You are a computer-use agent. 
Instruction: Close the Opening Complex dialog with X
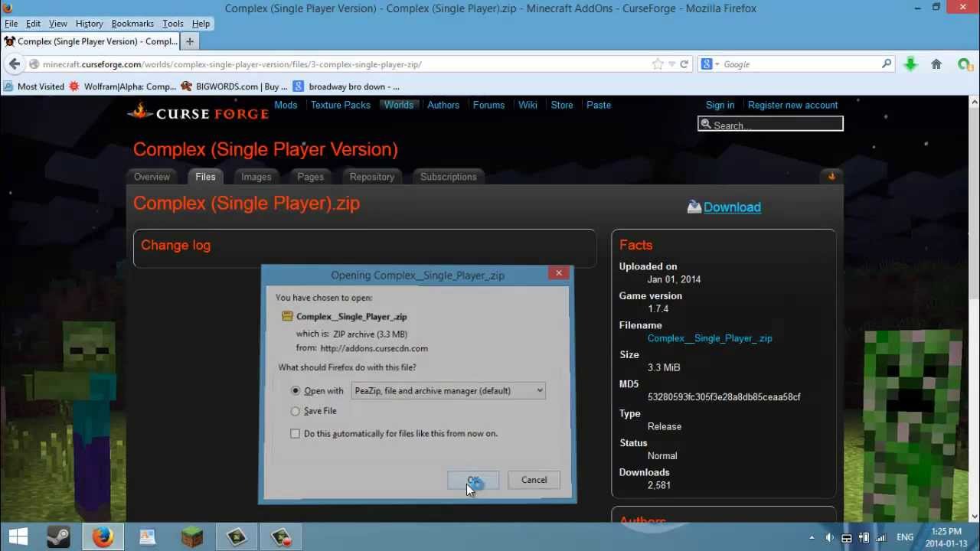click(x=559, y=273)
